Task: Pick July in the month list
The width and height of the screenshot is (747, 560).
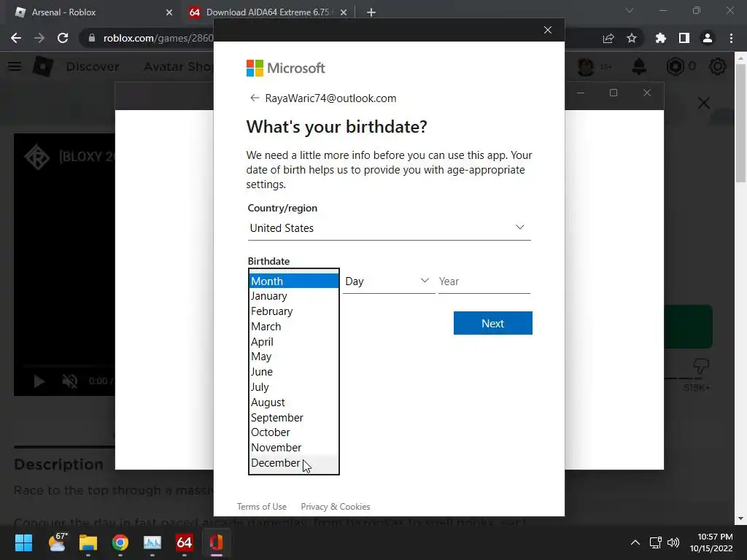Action: coord(293,386)
